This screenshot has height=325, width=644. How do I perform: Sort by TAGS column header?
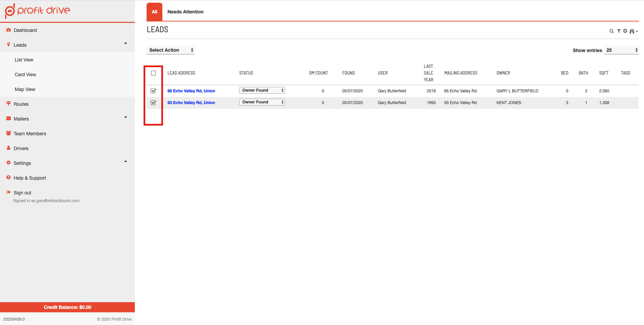[626, 73]
